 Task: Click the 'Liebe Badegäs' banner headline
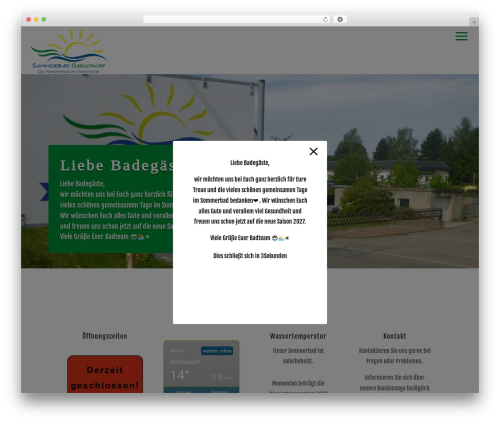(x=117, y=166)
